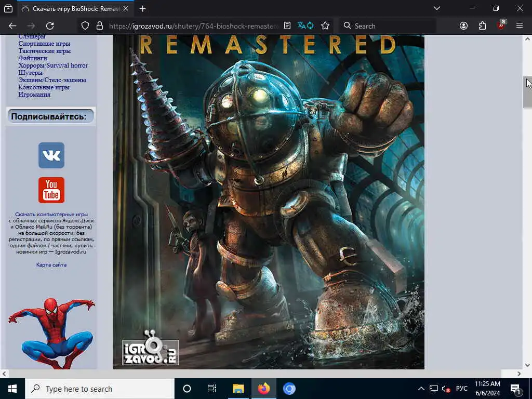Click the Type here to search box
The width and height of the screenshot is (532, 399).
pos(99,389)
